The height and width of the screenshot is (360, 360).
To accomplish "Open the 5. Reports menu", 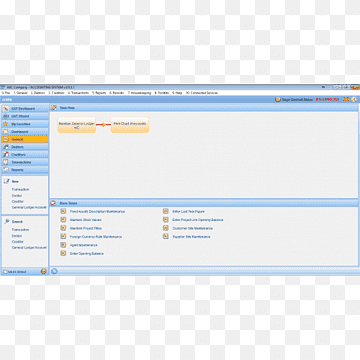I will (x=99, y=93).
